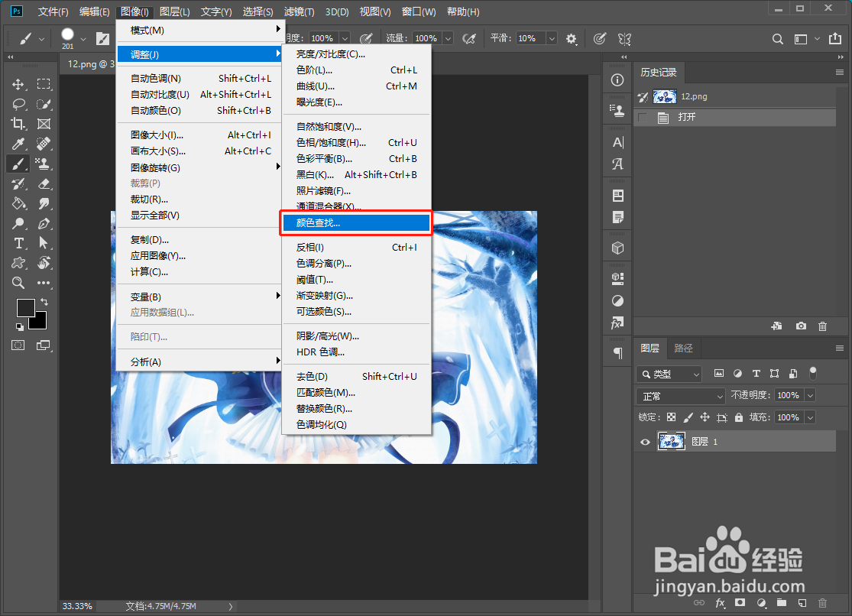Open the 模式(M) submenu

[199, 31]
